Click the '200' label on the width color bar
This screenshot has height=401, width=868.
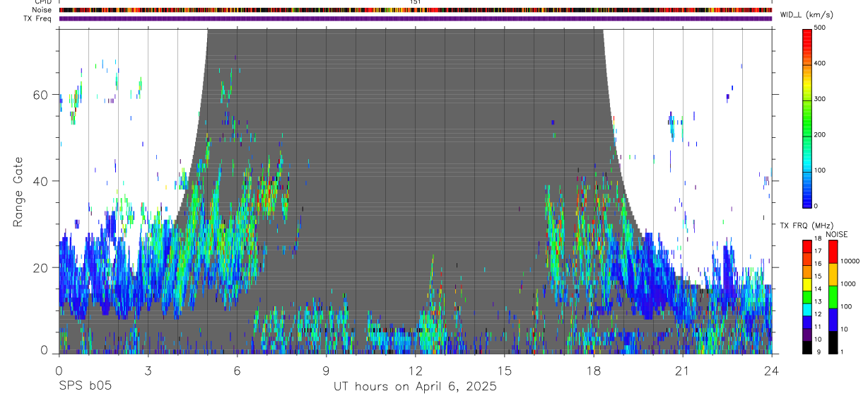820,134
